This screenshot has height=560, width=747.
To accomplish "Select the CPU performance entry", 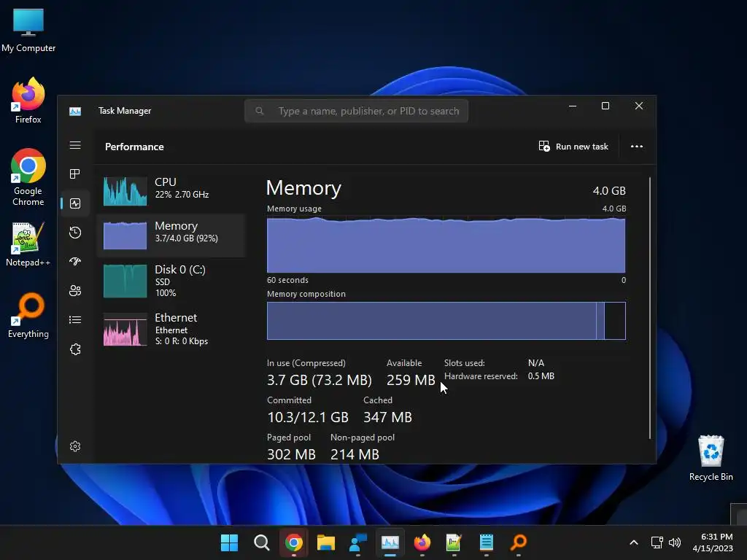I will (x=171, y=191).
